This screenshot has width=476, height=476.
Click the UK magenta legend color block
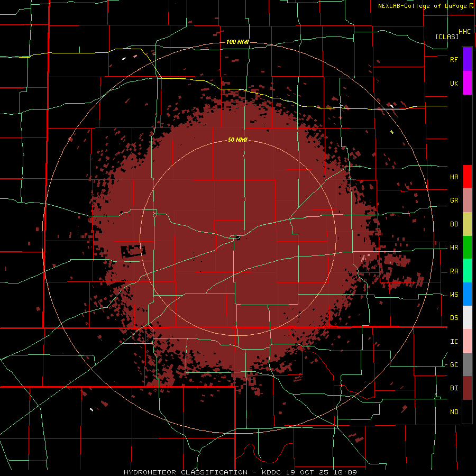[467, 83]
